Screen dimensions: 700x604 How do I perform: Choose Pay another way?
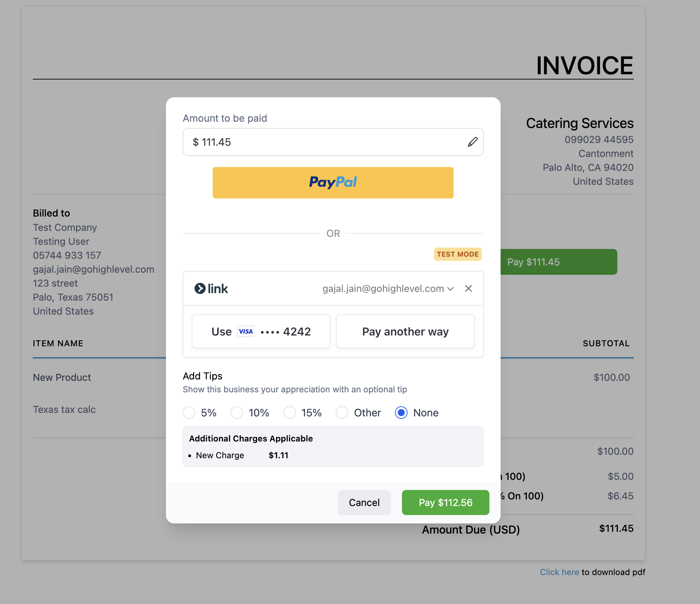(405, 331)
